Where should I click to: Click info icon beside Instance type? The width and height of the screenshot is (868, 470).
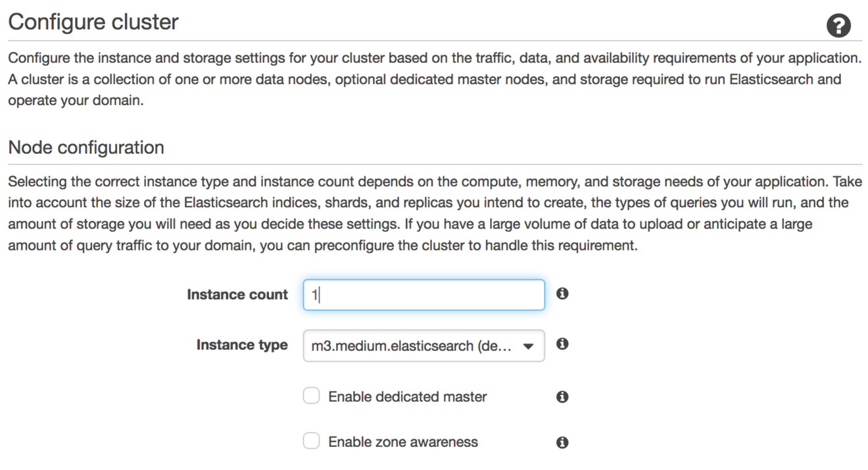click(x=562, y=344)
